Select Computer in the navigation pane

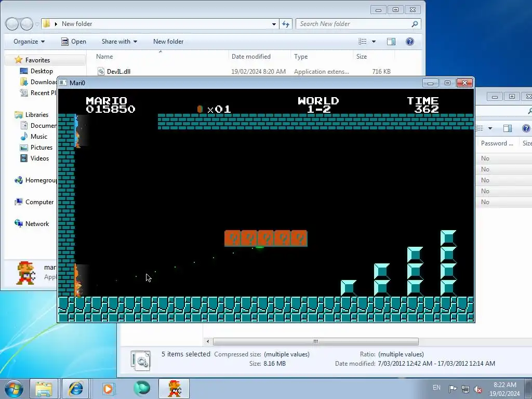tap(39, 202)
